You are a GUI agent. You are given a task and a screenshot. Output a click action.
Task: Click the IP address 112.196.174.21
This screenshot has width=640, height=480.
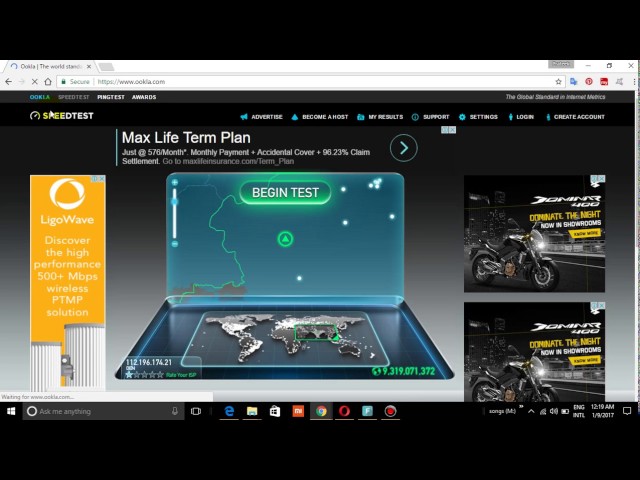(x=149, y=362)
